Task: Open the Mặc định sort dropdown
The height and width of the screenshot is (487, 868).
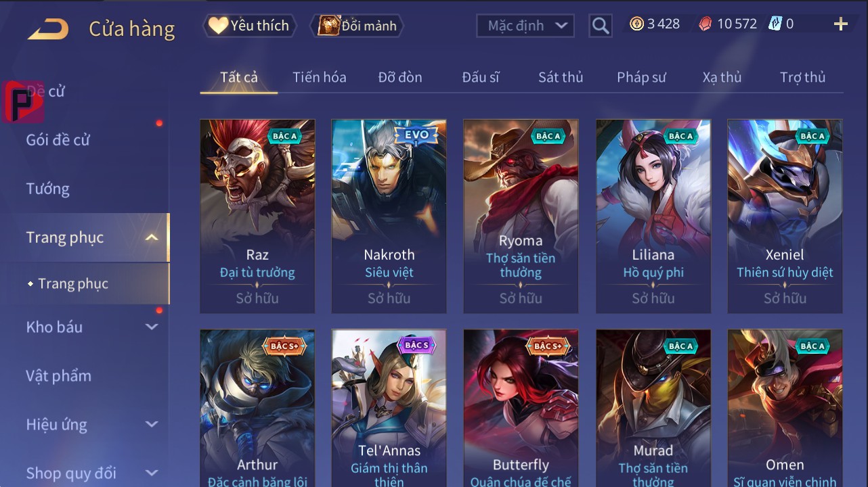Action: tap(525, 26)
